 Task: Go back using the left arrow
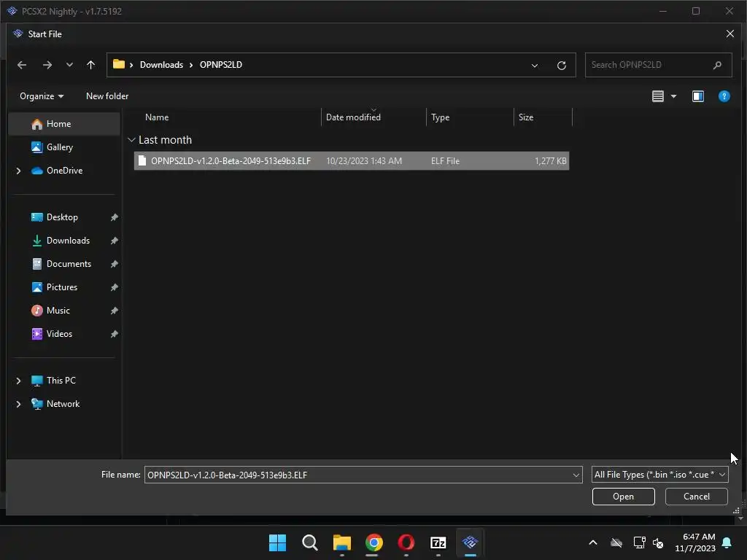22,65
